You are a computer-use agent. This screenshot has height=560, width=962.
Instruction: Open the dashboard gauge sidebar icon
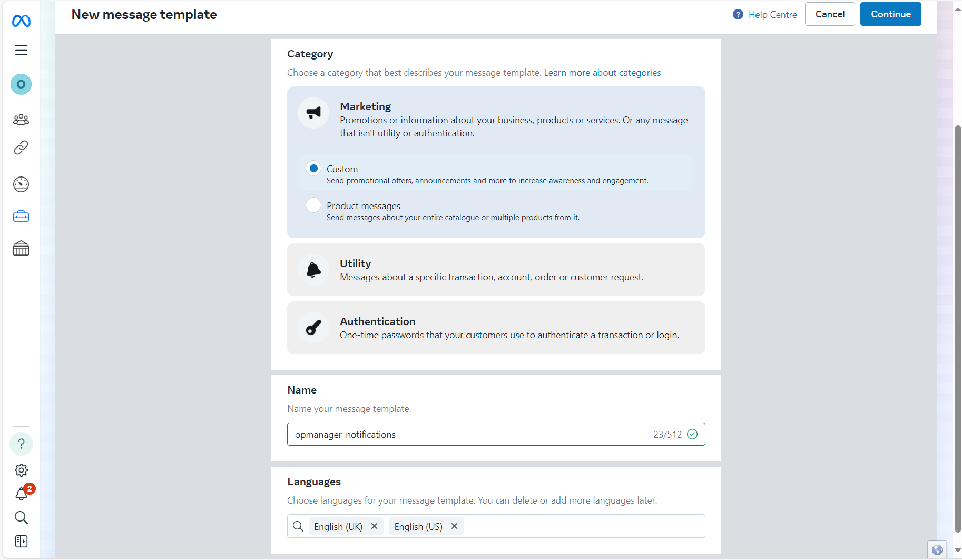[x=21, y=184]
